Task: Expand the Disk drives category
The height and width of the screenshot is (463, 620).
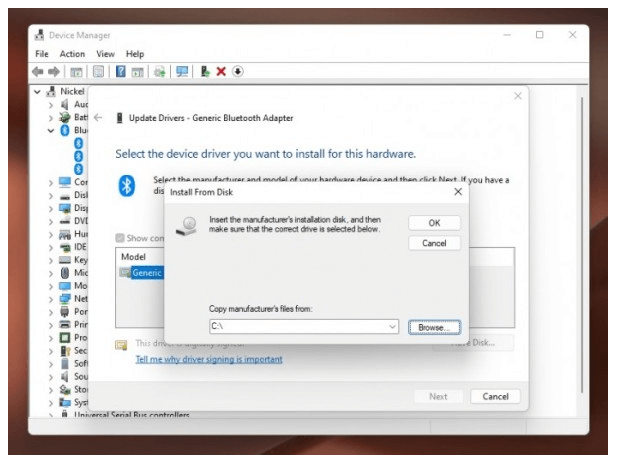Action: (51, 196)
